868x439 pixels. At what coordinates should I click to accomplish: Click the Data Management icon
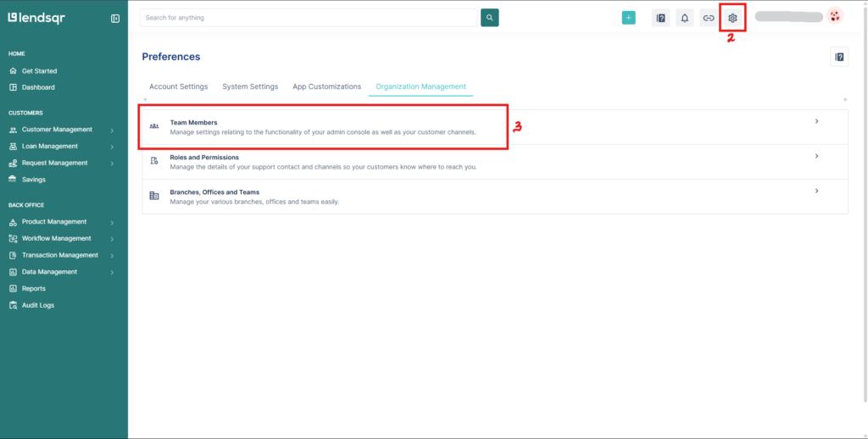[14, 272]
